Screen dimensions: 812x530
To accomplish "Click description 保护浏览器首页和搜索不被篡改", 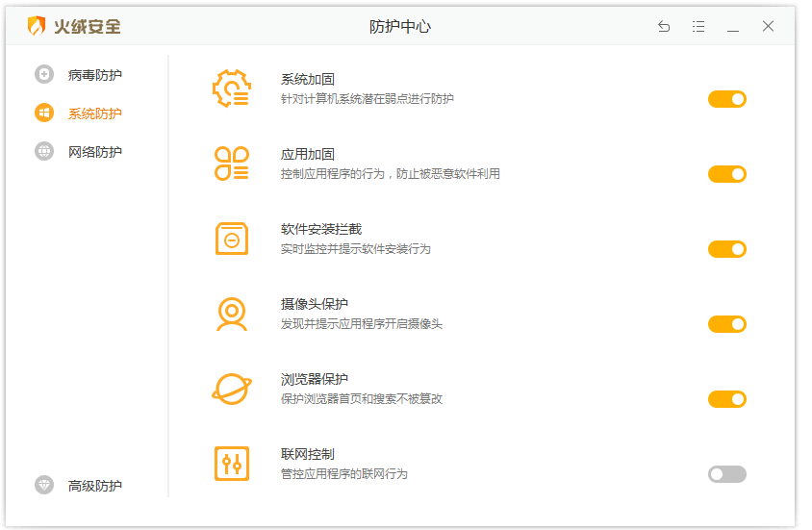I will (362, 399).
